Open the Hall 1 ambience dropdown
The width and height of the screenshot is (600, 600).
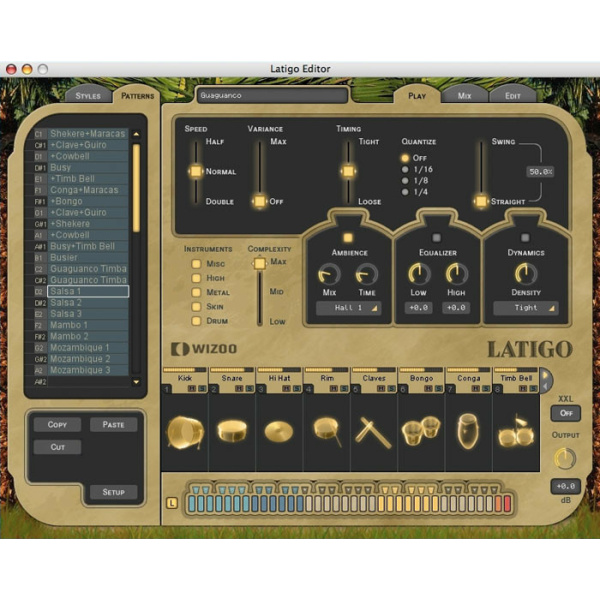tap(348, 308)
